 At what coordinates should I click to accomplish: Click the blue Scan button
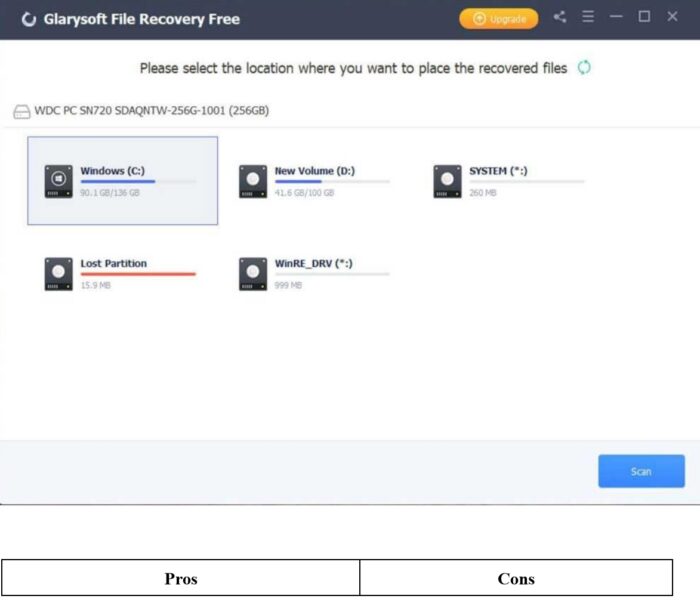coord(641,471)
